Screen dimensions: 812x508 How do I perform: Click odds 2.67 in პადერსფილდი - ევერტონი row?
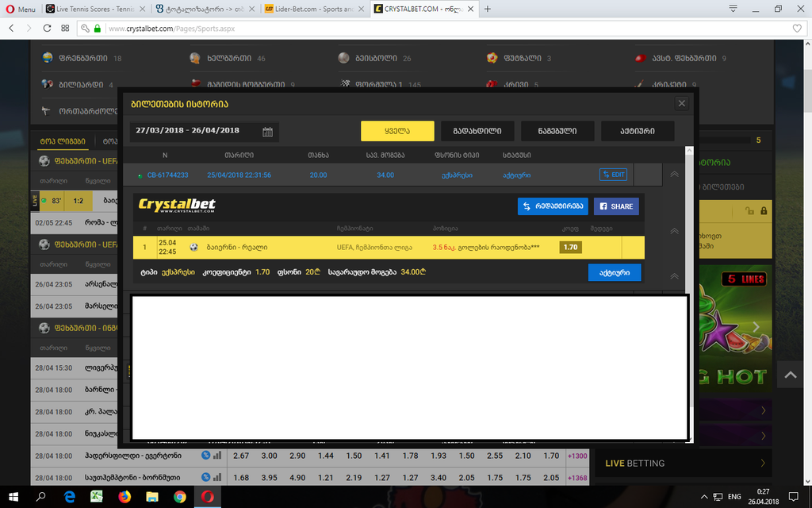pos(241,456)
